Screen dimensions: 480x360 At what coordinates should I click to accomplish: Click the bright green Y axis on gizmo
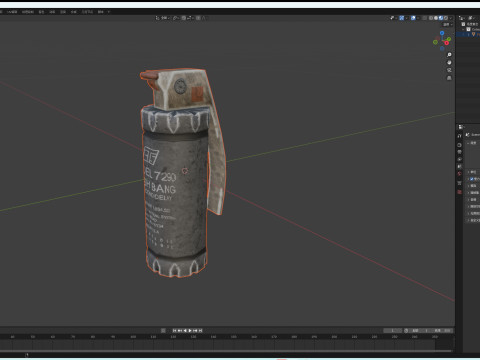click(x=449, y=39)
